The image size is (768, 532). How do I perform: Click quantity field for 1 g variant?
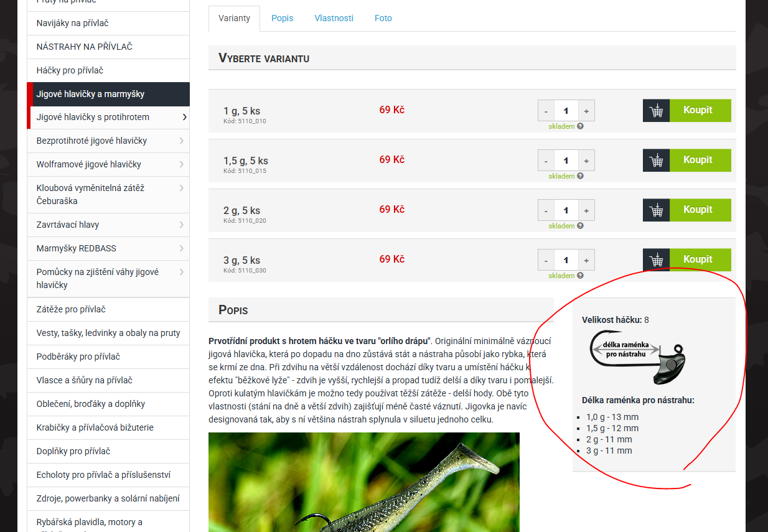(x=566, y=111)
